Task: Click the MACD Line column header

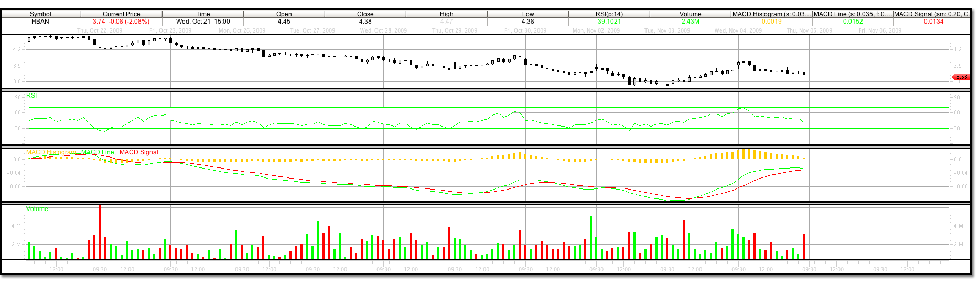Action: 853,14
